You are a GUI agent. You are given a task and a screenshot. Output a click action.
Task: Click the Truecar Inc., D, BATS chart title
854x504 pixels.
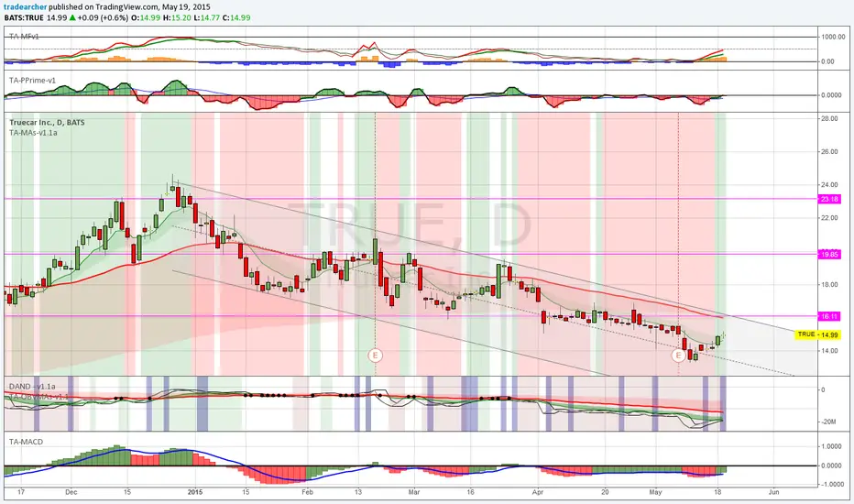tap(47, 122)
